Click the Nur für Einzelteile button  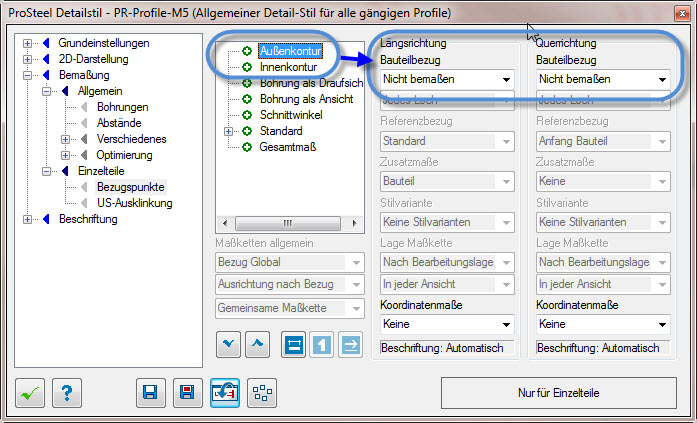tap(559, 393)
